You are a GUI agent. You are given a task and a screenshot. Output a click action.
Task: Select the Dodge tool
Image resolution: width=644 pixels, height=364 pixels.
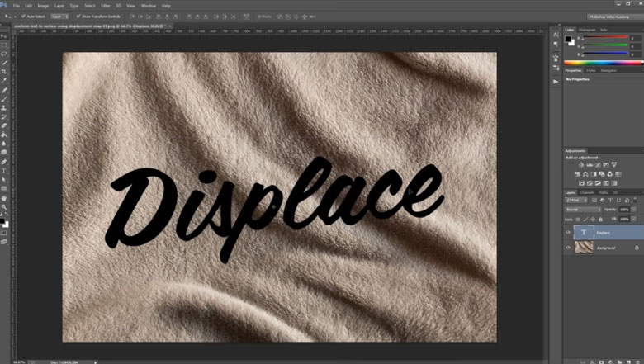tap(4, 152)
